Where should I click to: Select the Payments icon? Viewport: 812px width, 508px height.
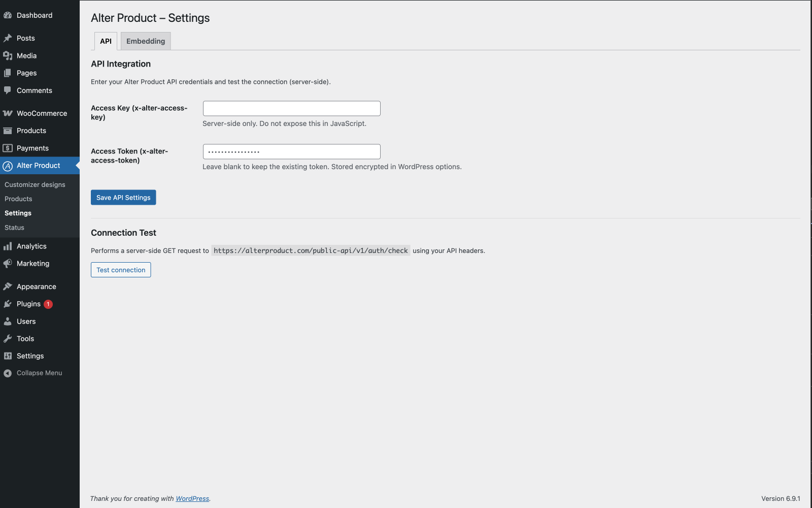[x=8, y=148]
